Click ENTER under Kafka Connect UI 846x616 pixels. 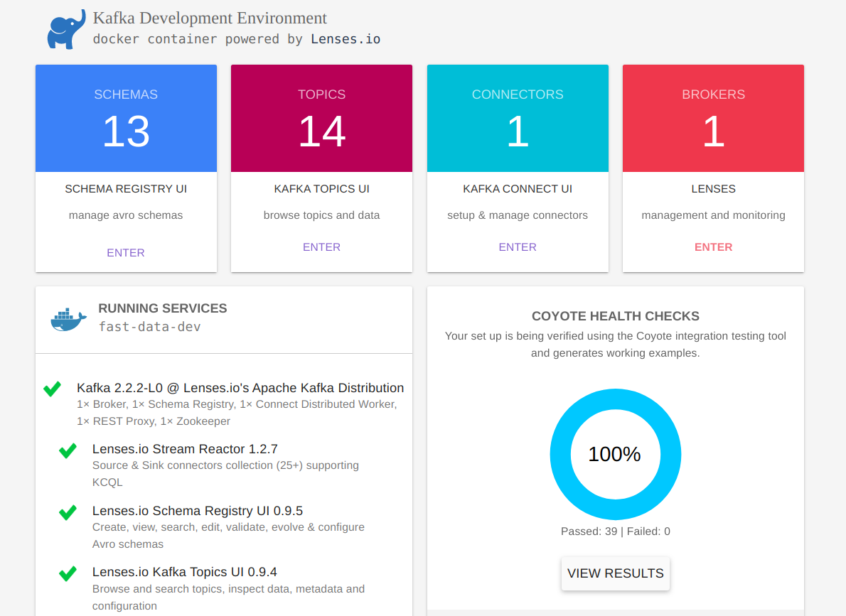click(x=517, y=247)
